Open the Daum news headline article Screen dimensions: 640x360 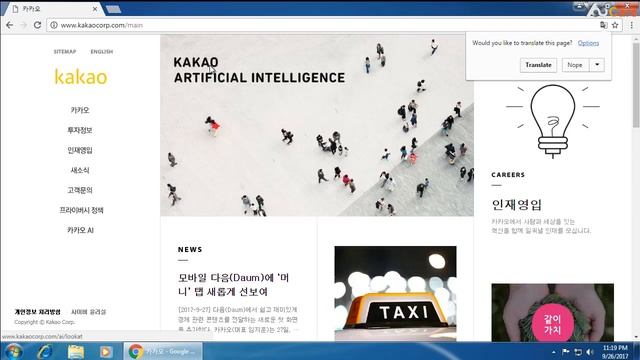pyautogui.click(x=234, y=284)
